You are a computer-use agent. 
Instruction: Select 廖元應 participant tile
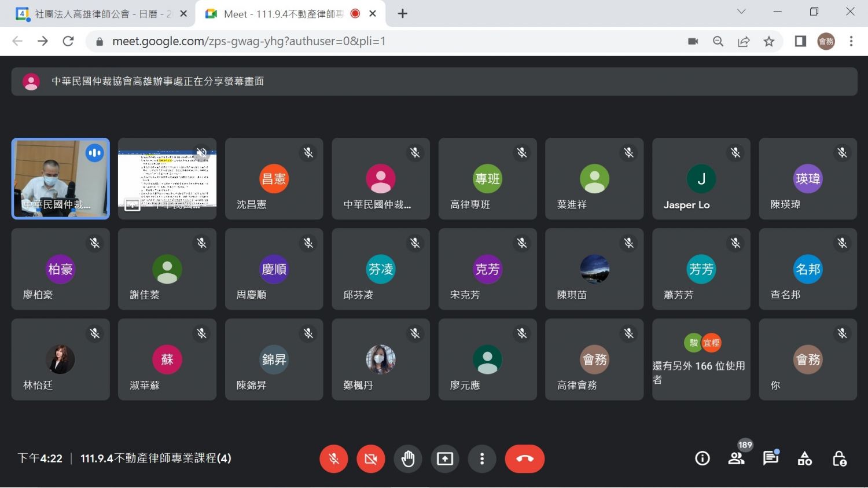pos(488,359)
